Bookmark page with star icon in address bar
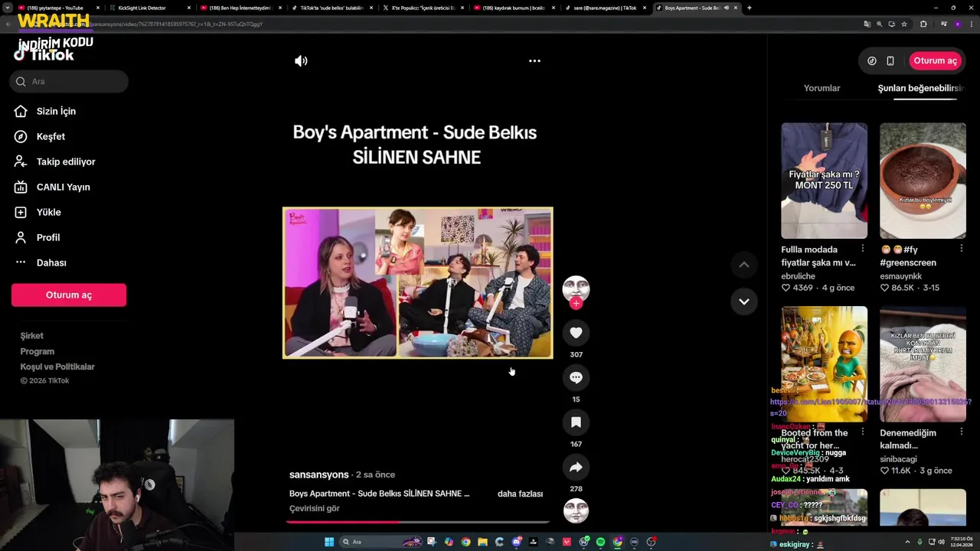980x551 pixels. (904, 24)
